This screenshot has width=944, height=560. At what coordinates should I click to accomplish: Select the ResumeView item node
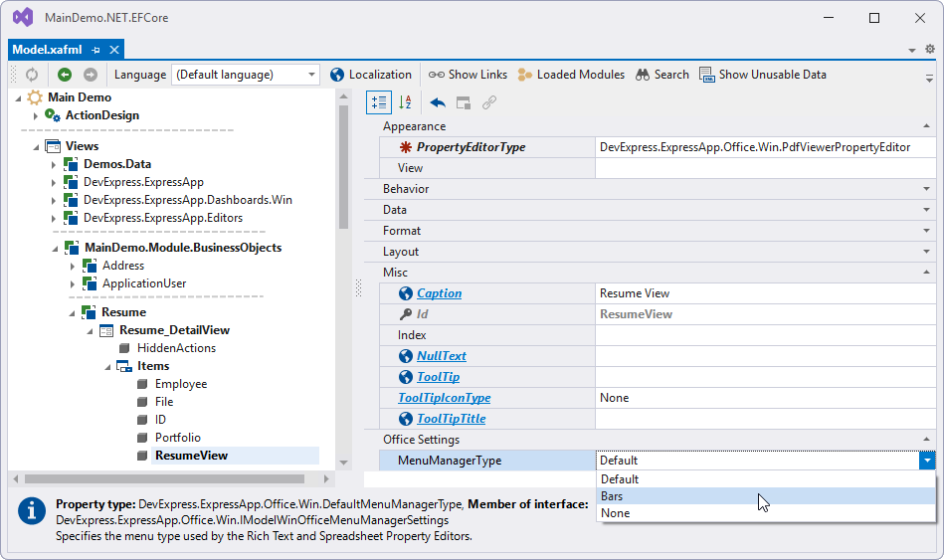tap(191, 456)
